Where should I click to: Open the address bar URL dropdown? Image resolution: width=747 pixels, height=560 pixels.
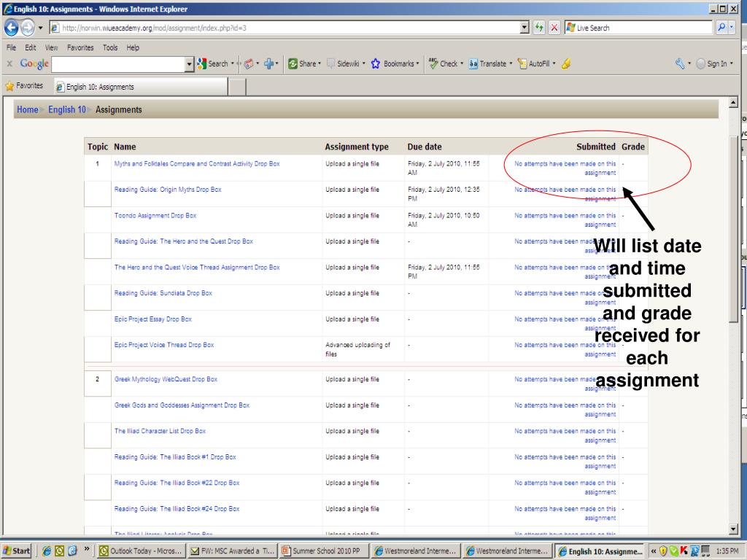point(527,28)
